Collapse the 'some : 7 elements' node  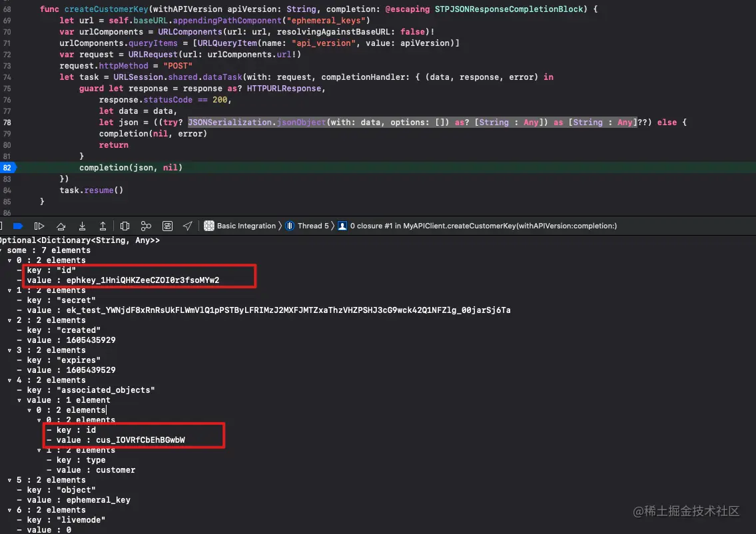pos(1,250)
